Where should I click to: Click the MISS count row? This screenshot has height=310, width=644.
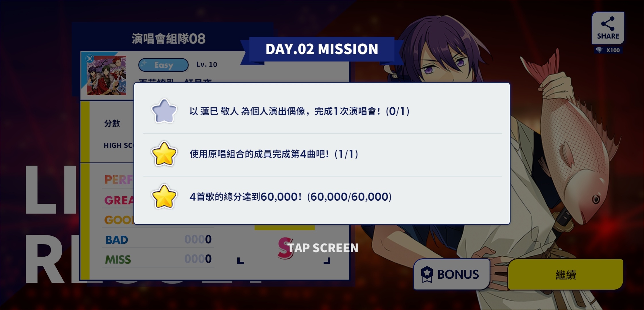[158, 259]
